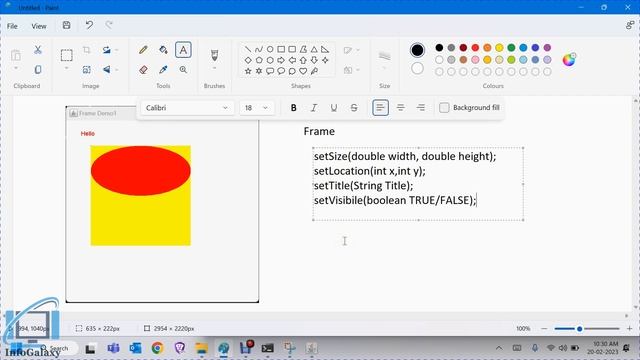Click the Cut scissors icon

[x=38, y=50]
